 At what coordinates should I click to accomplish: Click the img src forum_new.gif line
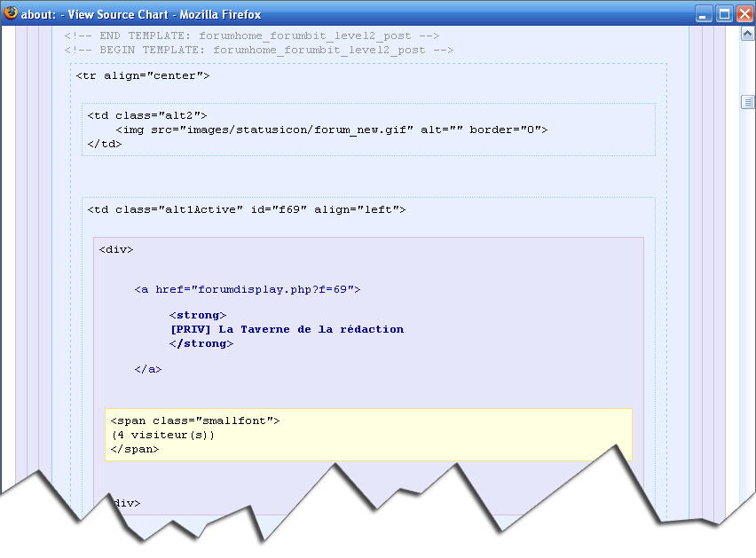[x=331, y=130]
